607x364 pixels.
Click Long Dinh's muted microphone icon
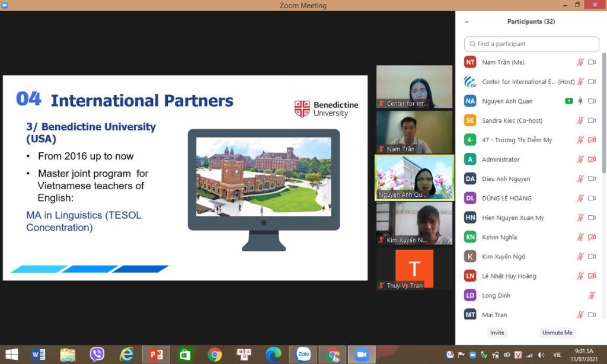(x=592, y=295)
